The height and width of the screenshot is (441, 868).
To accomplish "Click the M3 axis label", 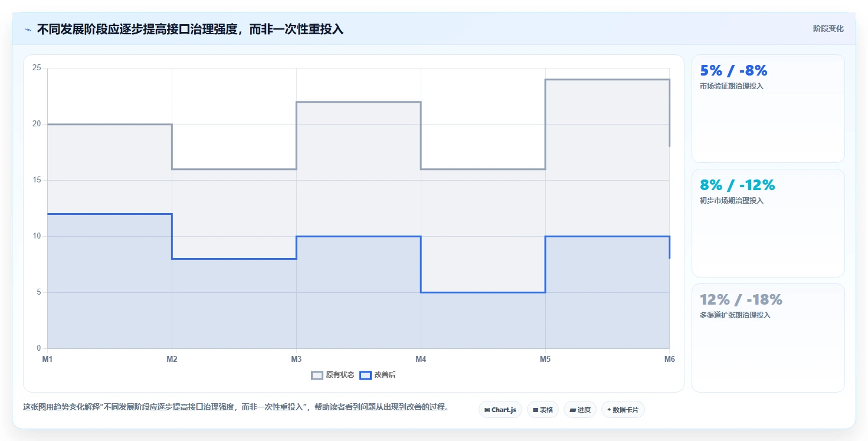I will click(296, 359).
